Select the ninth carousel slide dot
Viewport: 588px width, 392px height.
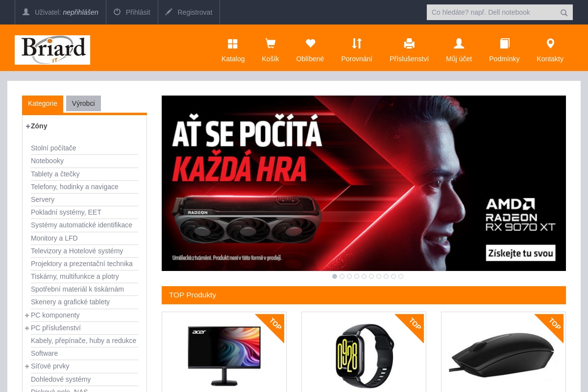pos(393,276)
